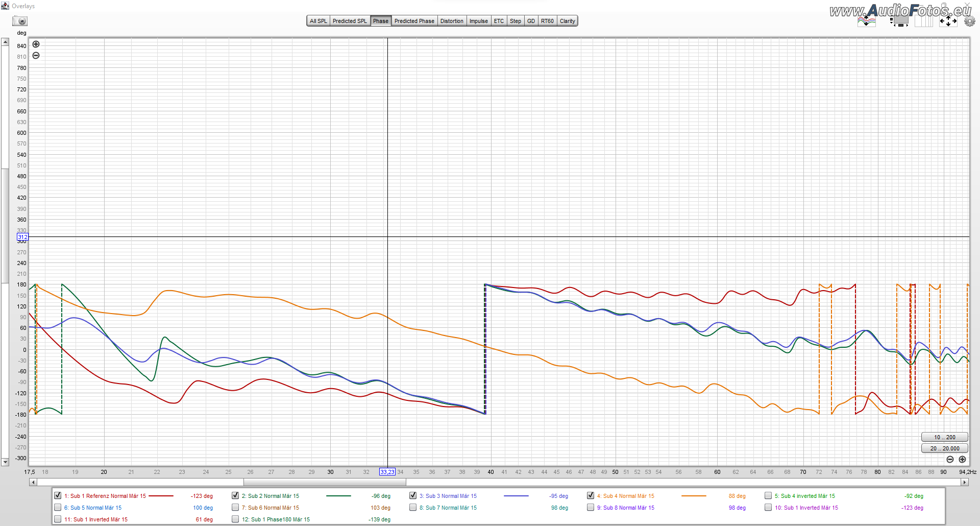Click the vertical scrollbar down arrow

(x=5, y=462)
